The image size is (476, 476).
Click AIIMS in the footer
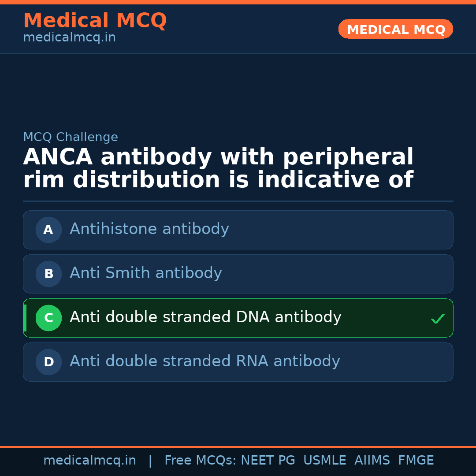tap(372, 461)
